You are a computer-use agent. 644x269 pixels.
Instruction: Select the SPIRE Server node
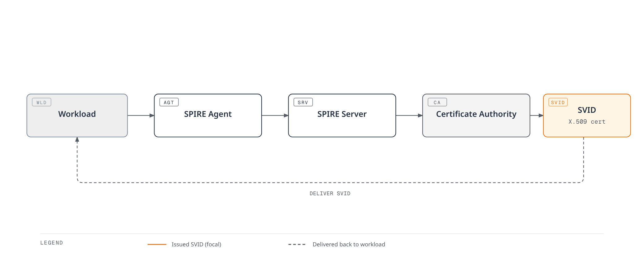click(342, 115)
